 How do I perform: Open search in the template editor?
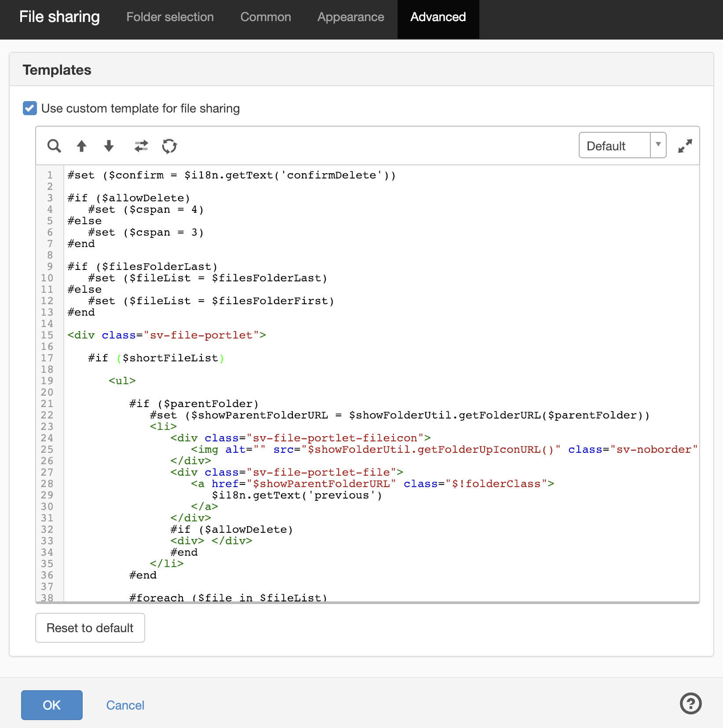click(54, 146)
